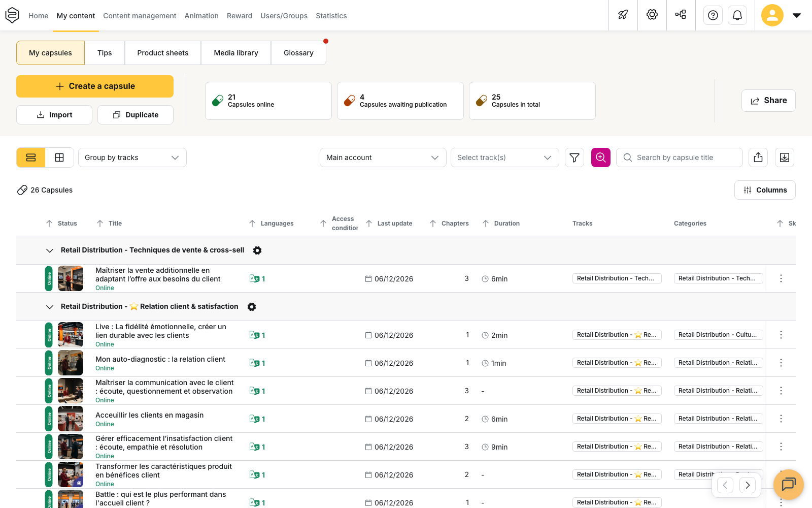Viewport: 812px width, 508px height.
Task: Click the app logo in top left
Action: 12,15
